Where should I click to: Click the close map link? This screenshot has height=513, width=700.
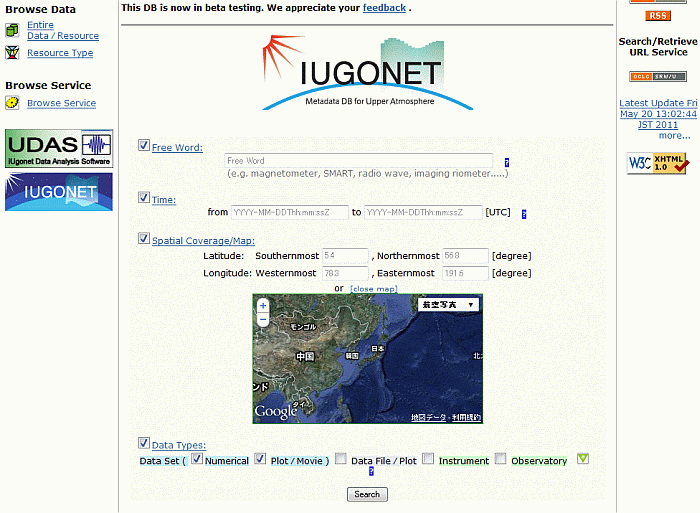click(374, 289)
